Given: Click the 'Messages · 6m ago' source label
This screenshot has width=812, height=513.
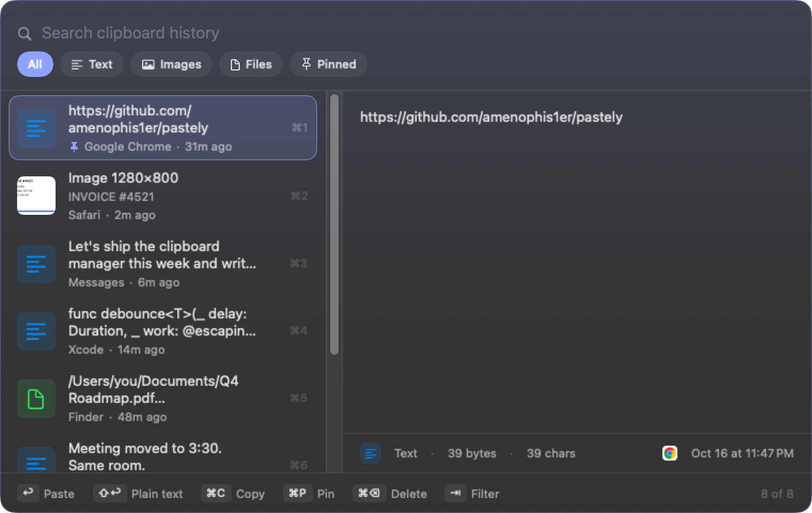Looking at the screenshot, I should pos(124,282).
